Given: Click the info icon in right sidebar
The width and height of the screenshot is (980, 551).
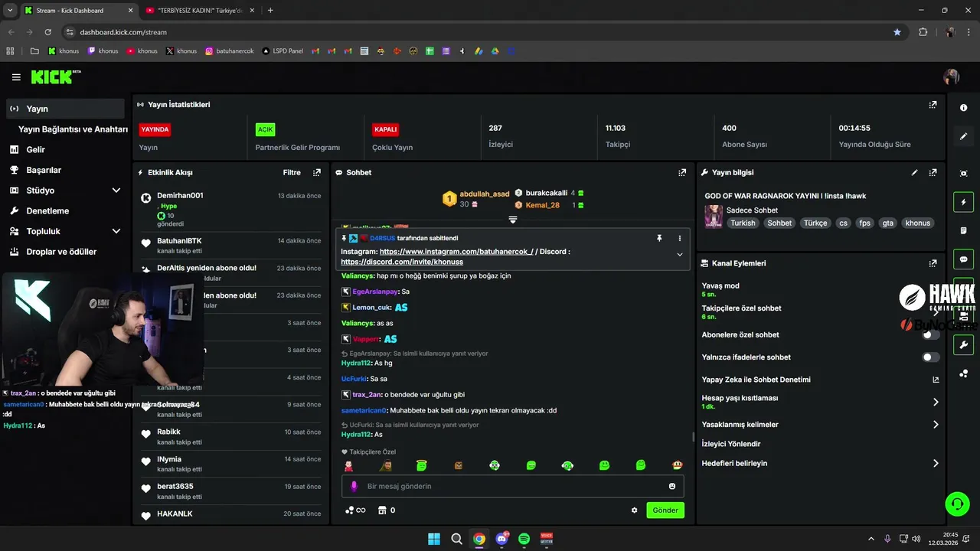Looking at the screenshot, I should coord(964,108).
